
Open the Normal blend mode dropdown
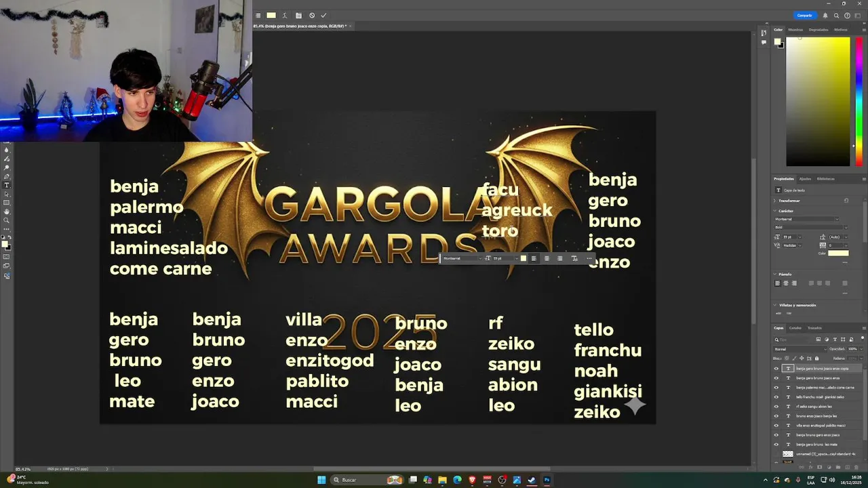click(x=800, y=349)
